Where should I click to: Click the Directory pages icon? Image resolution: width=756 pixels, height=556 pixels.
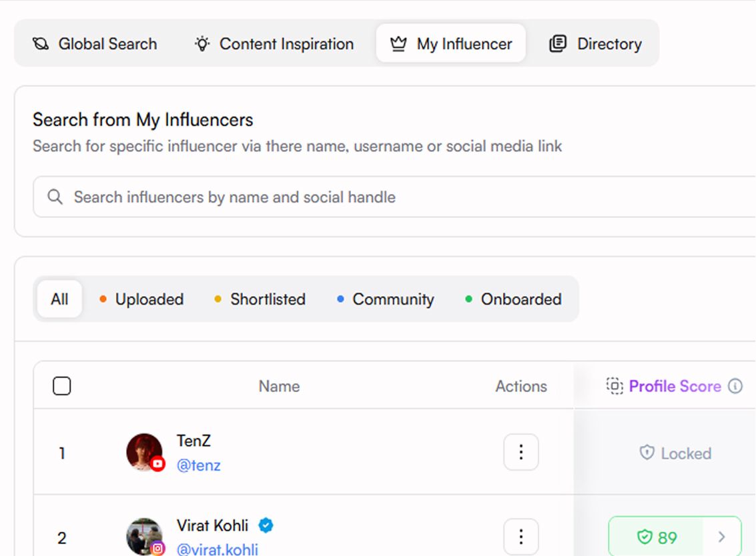coord(558,44)
